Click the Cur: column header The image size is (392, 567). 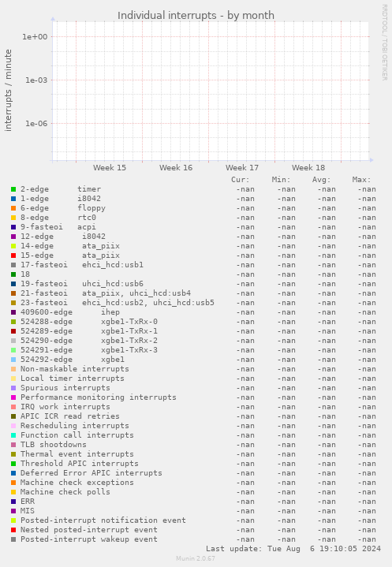click(241, 180)
